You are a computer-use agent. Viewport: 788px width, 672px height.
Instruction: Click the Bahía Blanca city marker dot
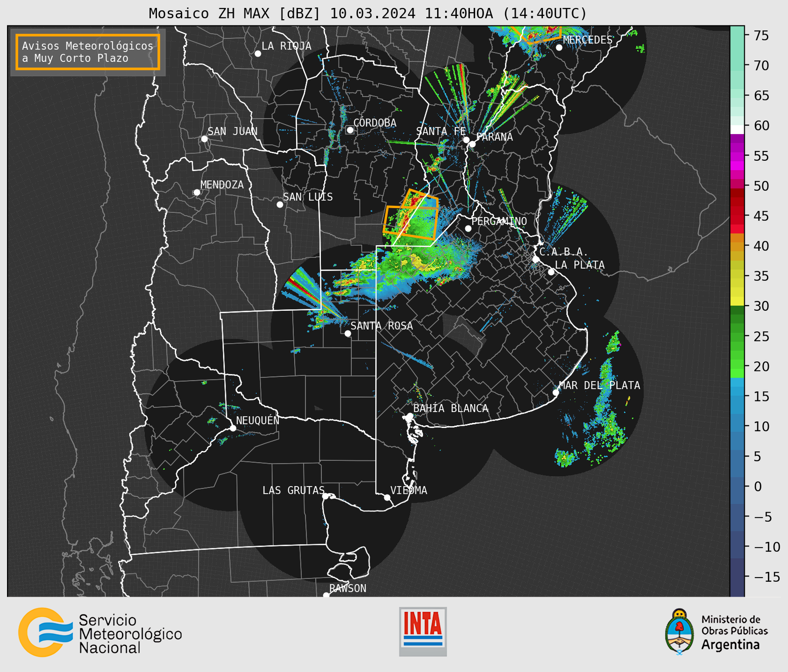pos(410,416)
